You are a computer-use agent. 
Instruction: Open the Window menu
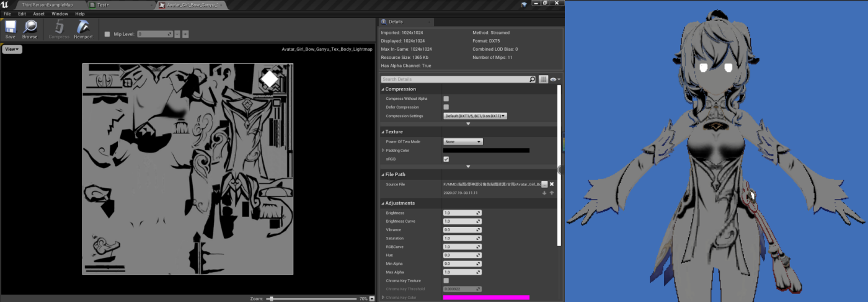[60, 14]
